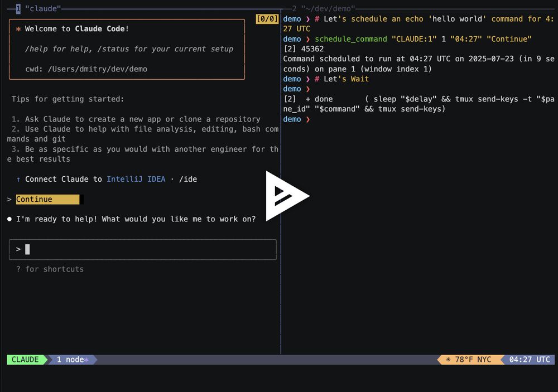
Task: Click the 78°F NYC weather status entry
Action: tap(469, 360)
